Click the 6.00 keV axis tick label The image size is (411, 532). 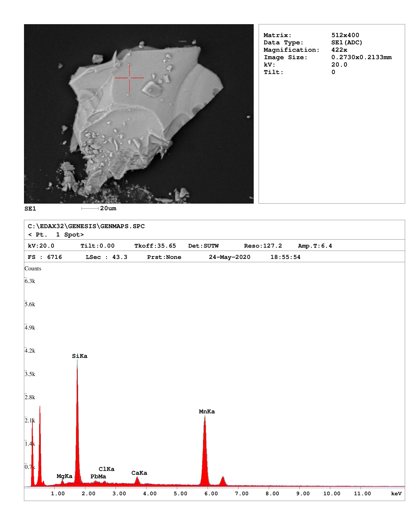(x=211, y=493)
